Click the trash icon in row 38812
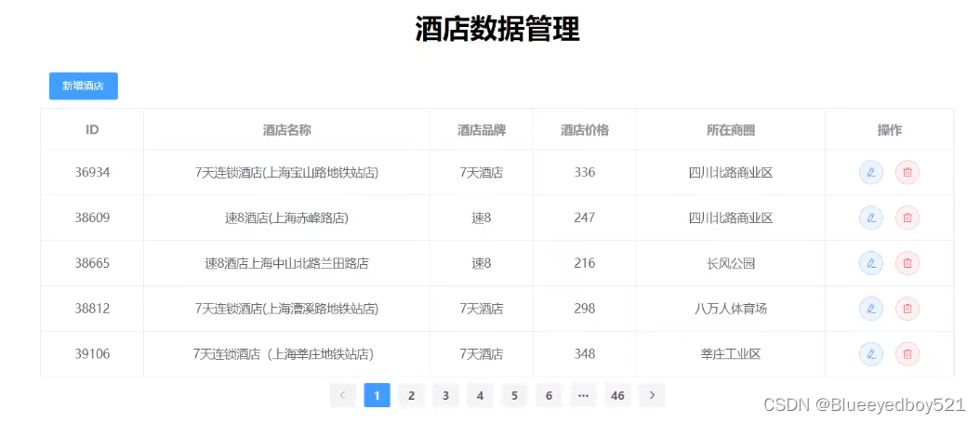980x423 pixels. click(907, 309)
